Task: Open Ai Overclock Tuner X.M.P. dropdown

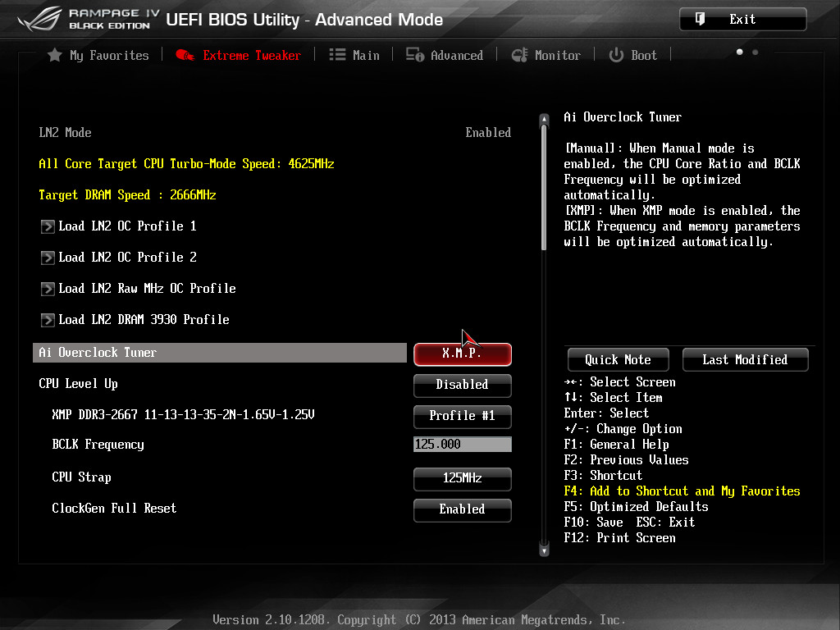Action: (x=462, y=354)
